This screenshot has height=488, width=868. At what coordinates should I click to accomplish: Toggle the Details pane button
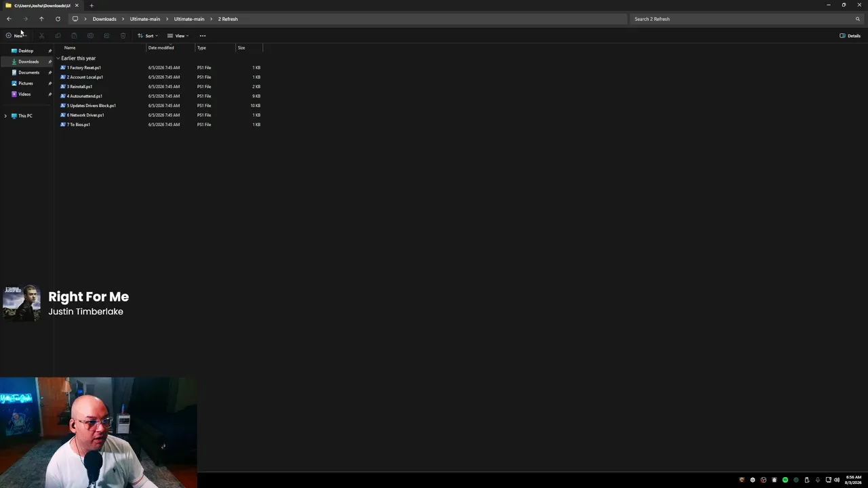[850, 36]
